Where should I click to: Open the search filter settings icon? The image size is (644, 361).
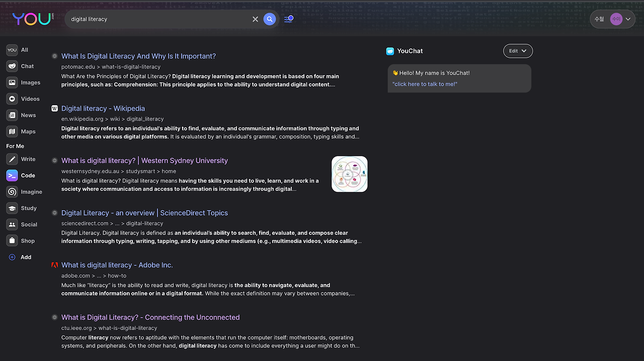click(288, 19)
